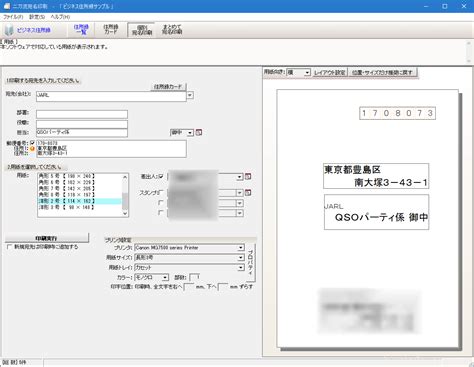The image size is (474, 367).
Task: Click the paper list scrollbar thumb
Action: 125,201
